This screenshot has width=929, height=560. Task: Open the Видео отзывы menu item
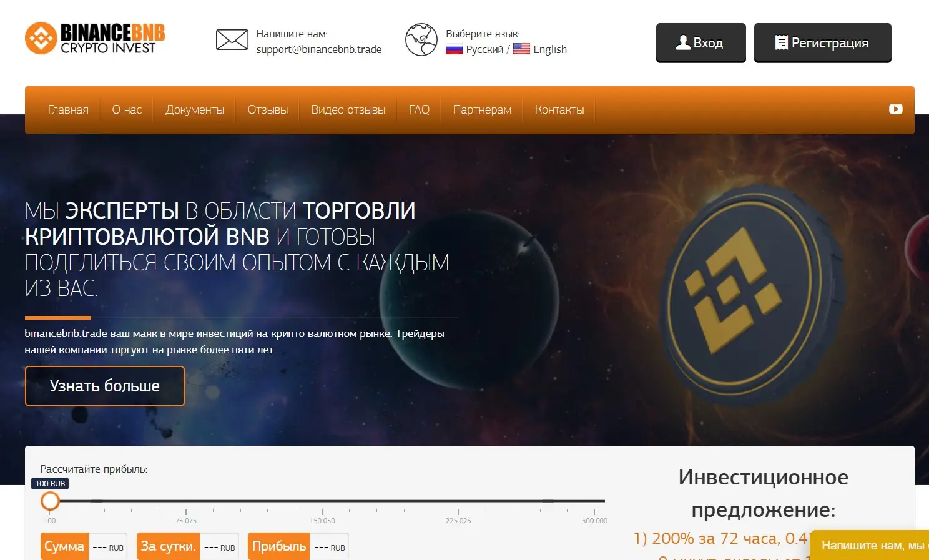coord(348,110)
